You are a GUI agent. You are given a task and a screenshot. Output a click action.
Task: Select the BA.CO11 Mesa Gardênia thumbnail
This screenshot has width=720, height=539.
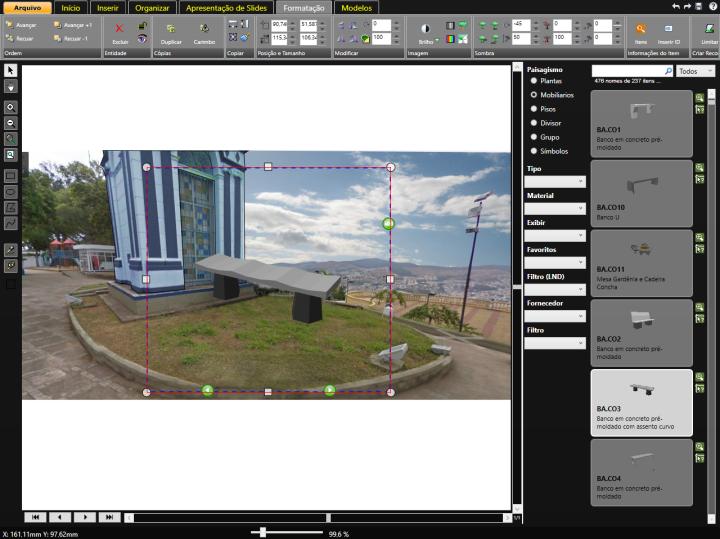[x=641, y=264]
